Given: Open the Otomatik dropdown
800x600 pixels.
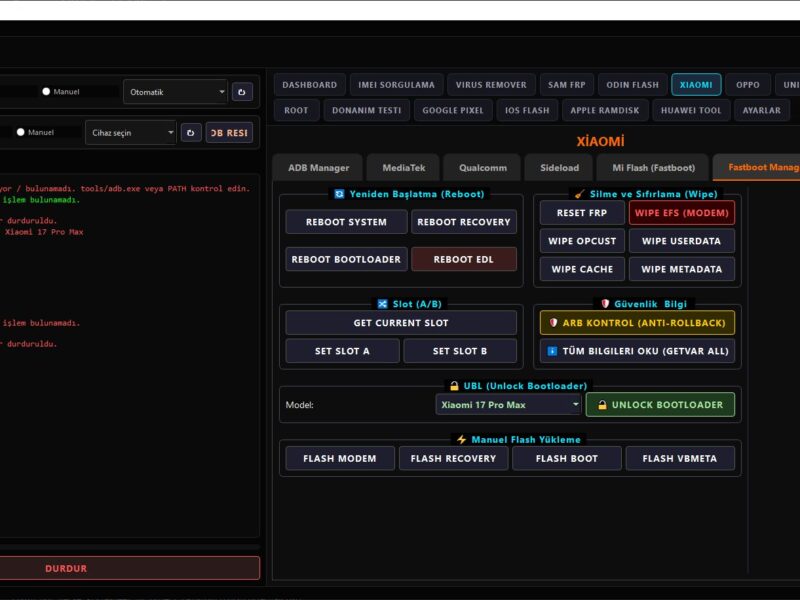Looking at the screenshot, I should pyautogui.click(x=176, y=92).
